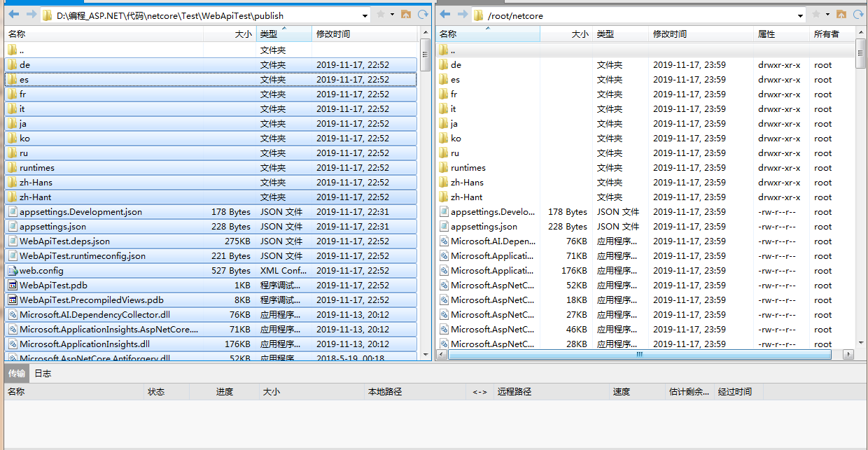Select the remote ko folder name
This screenshot has height=450, width=868.
tap(456, 139)
